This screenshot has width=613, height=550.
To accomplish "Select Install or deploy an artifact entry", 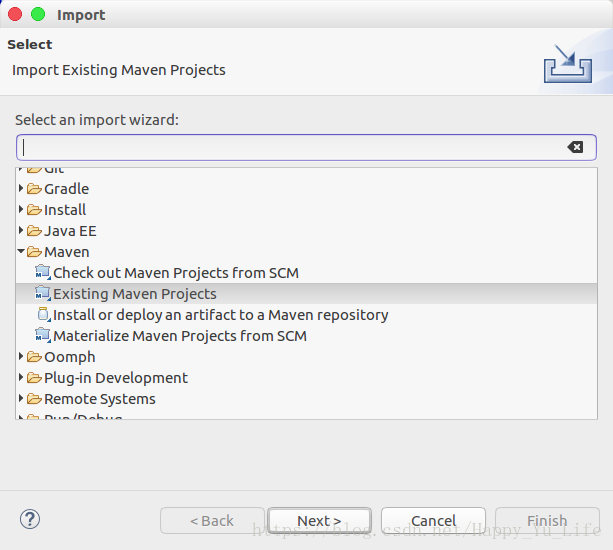I will 220,315.
